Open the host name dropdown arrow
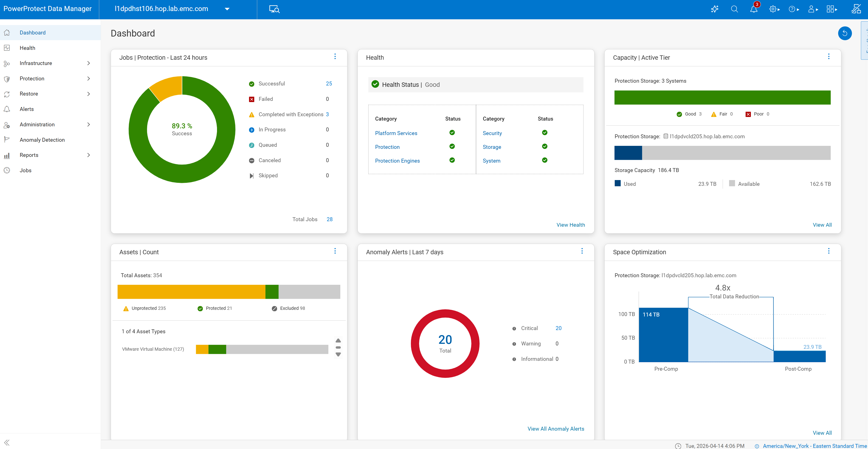Image resolution: width=868 pixels, height=449 pixels. coord(227,9)
